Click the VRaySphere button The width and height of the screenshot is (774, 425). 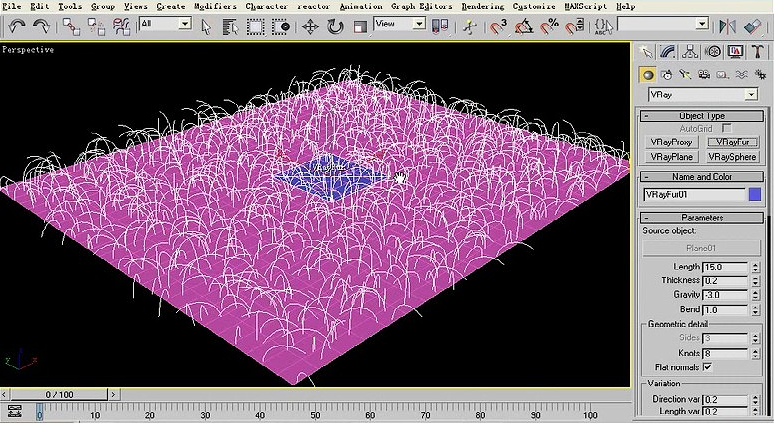tap(732, 157)
